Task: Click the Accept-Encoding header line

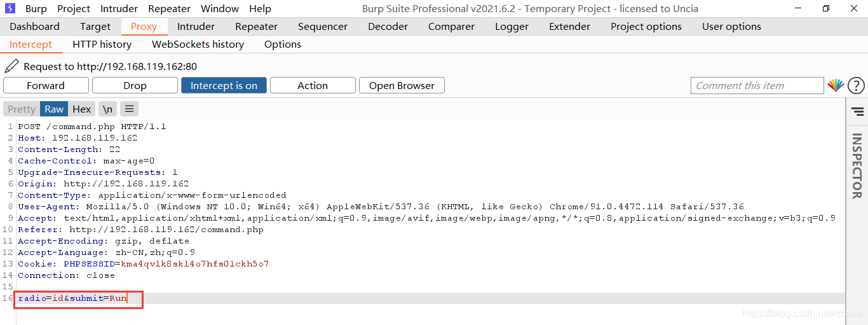Action: pos(104,241)
